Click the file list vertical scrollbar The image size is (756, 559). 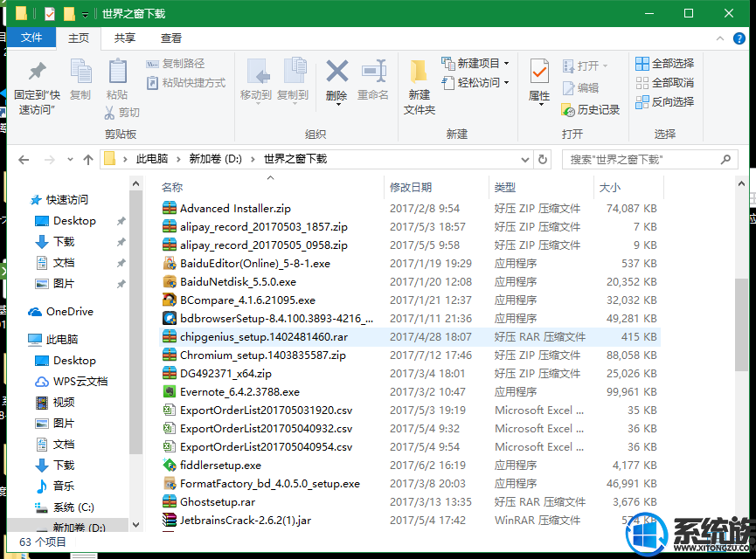(x=741, y=325)
